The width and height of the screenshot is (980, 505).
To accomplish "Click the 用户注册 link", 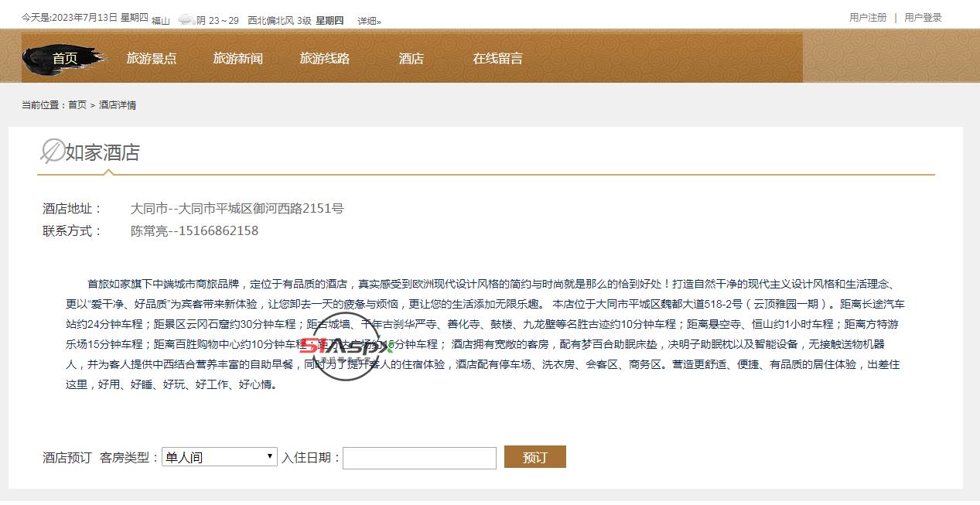I will click(x=868, y=17).
